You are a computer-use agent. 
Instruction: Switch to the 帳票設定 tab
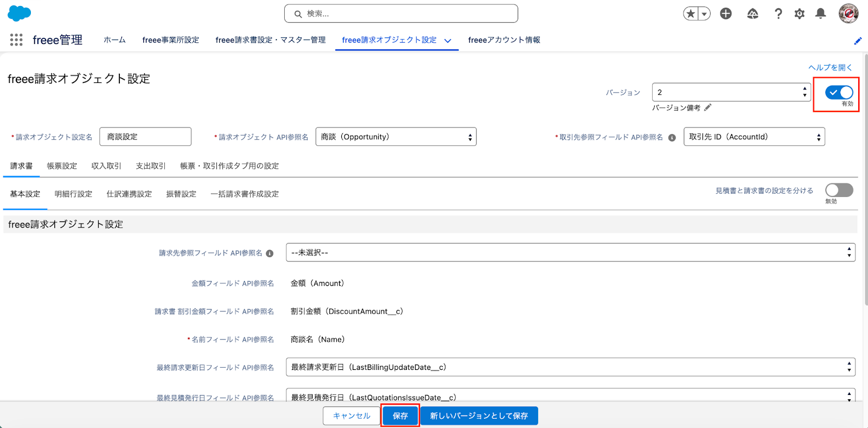[62, 166]
